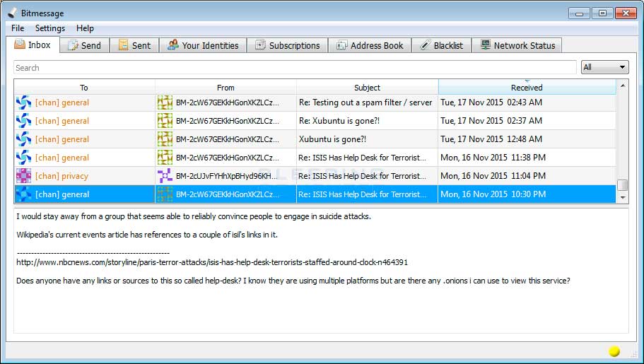644x364 pixels.
Task: Click the Subscriptions tab icon
Action: [260, 45]
